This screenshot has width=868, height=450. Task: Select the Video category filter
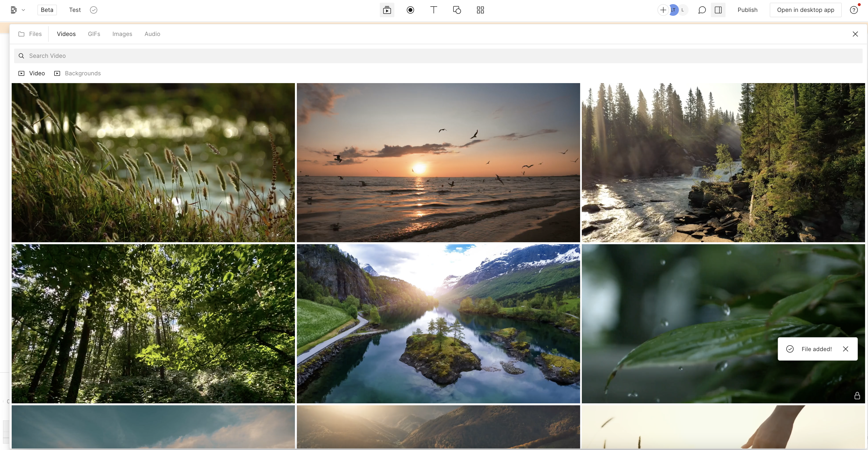point(32,73)
